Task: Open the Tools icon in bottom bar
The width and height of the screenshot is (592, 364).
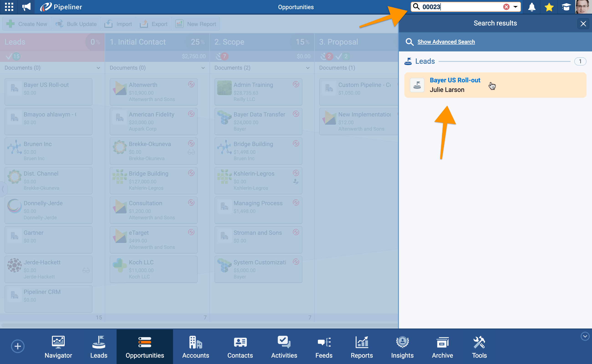Action: 479,347
